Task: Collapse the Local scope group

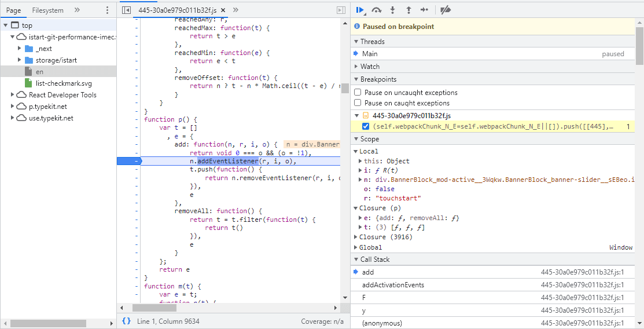Action: click(356, 151)
